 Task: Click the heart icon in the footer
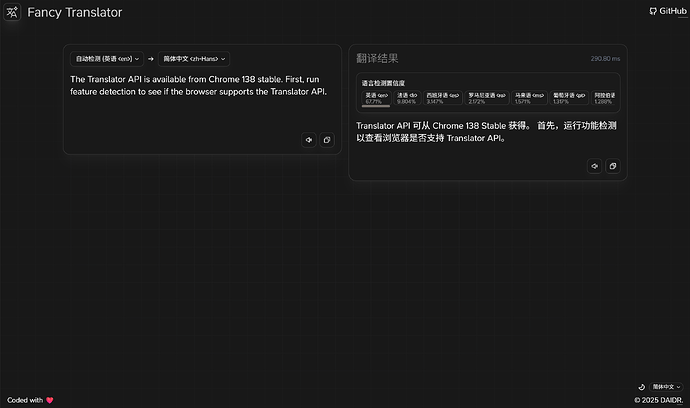coord(50,400)
